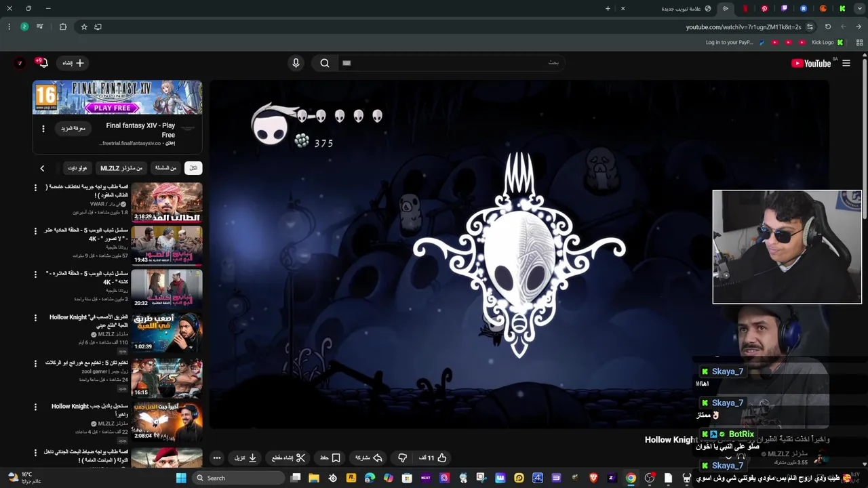Bookmark this page with star icon
Screen dimensions: 868x488
tap(84, 27)
